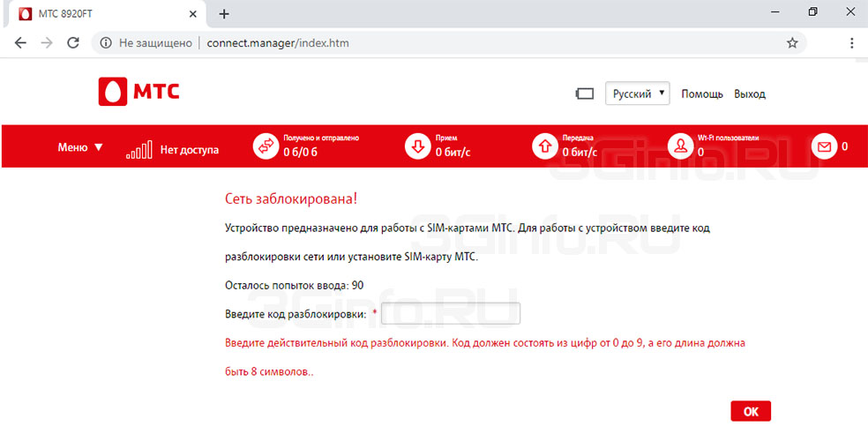
Task: Click the Выход logout link
Action: 750,93
